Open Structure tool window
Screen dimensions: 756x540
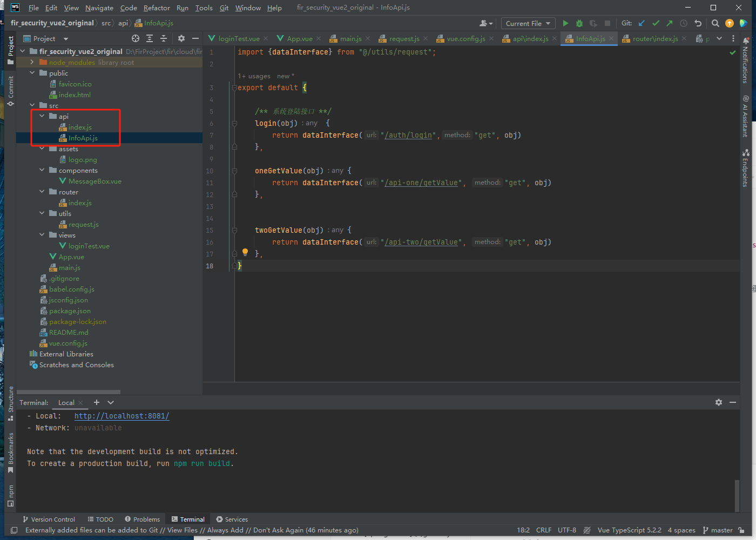10,403
